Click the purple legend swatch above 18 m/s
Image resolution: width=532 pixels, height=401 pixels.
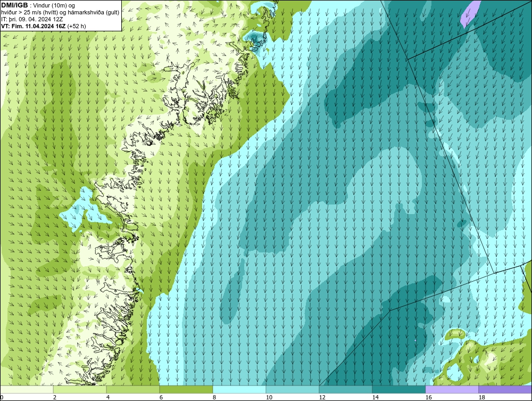505,389
